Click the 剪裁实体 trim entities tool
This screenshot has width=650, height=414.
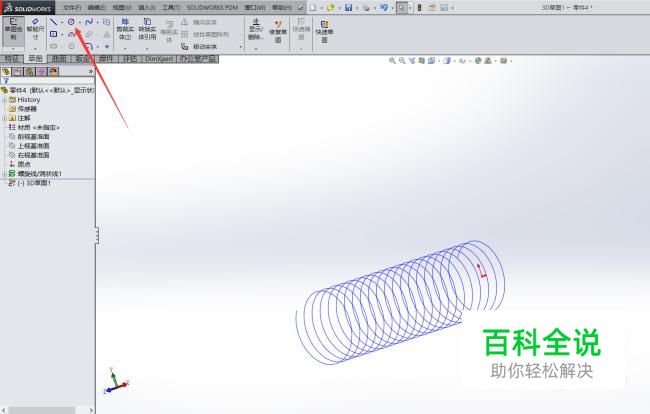pos(125,29)
